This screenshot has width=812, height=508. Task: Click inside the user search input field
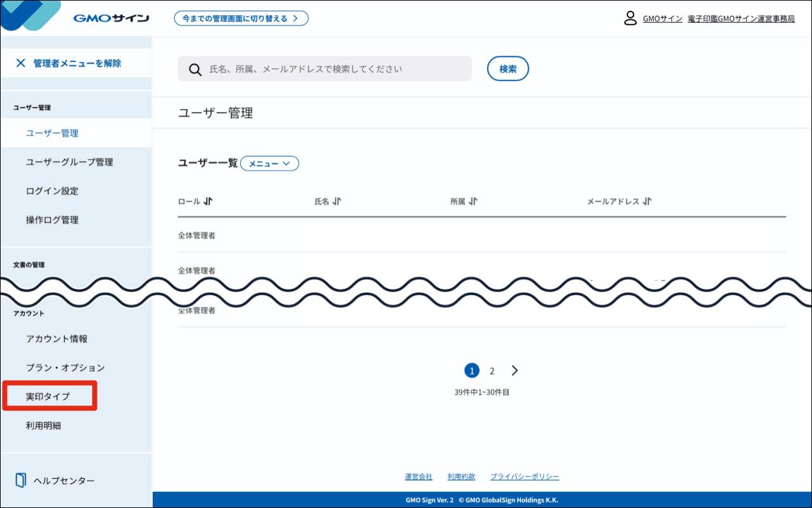pyautogui.click(x=329, y=68)
